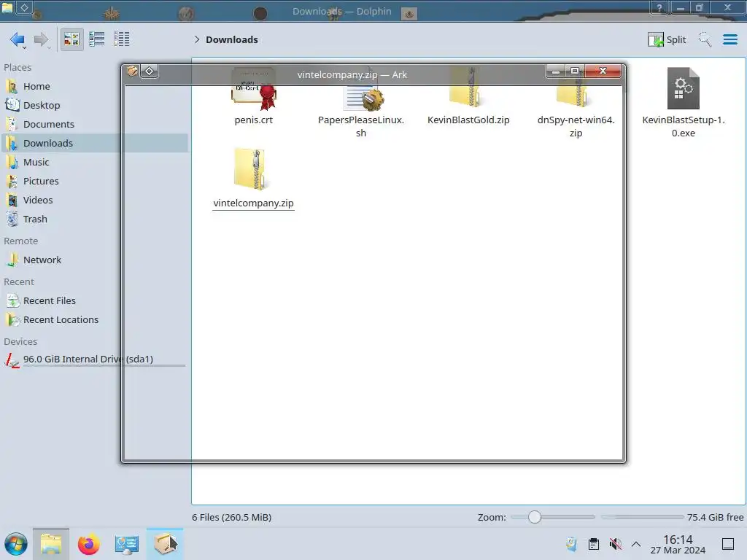Select 96.0 GiB Internal Drive (sda1)

pyautogui.click(x=94, y=359)
